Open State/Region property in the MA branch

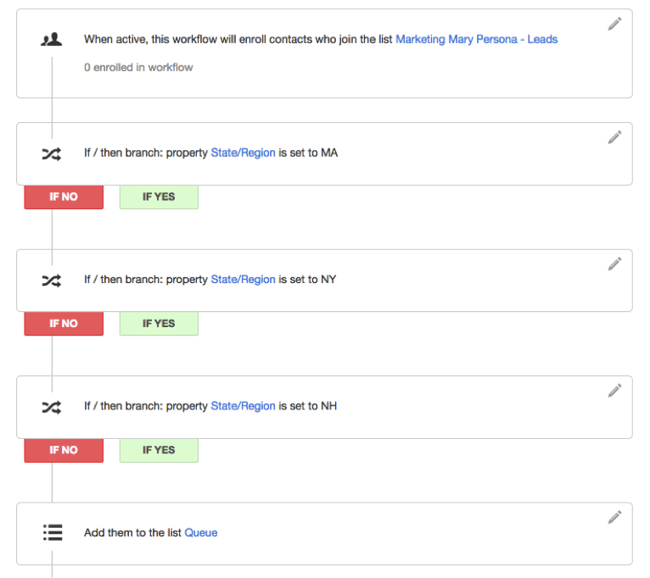tap(243, 153)
